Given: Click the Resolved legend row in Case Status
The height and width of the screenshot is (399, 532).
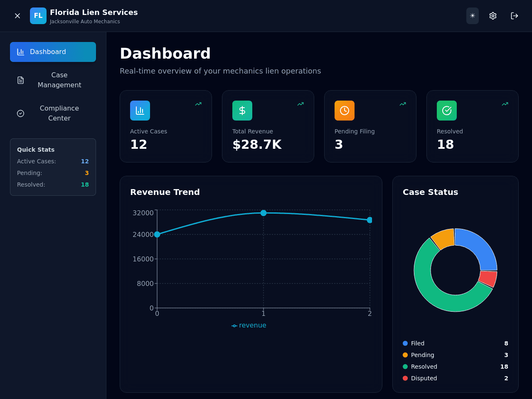Looking at the screenshot, I should click(x=456, y=367).
